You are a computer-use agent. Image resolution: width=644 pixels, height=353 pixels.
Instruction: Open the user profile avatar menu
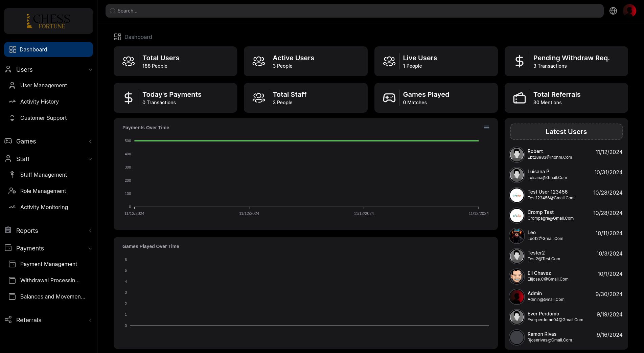629,11
